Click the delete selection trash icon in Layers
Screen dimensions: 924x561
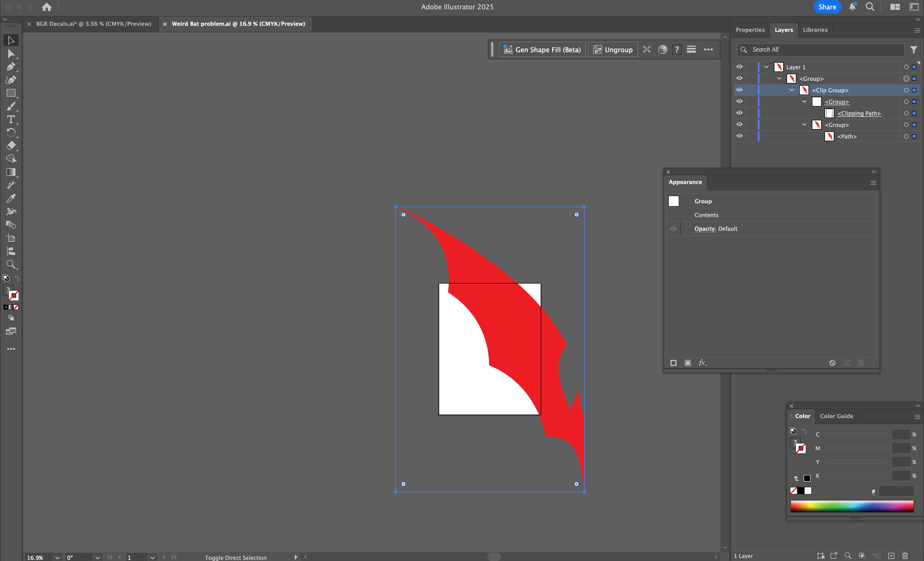coord(905,556)
